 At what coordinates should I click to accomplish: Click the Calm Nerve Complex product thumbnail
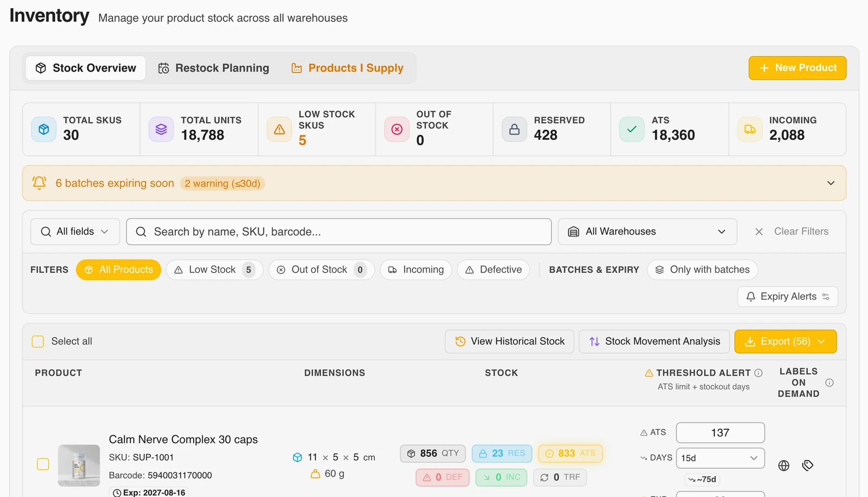click(x=79, y=466)
